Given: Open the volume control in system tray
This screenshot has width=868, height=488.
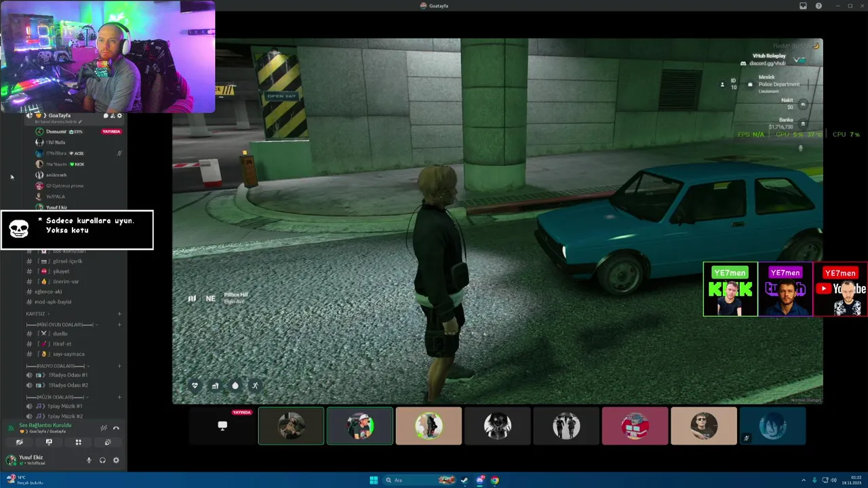Looking at the screenshot, I should point(833,481).
